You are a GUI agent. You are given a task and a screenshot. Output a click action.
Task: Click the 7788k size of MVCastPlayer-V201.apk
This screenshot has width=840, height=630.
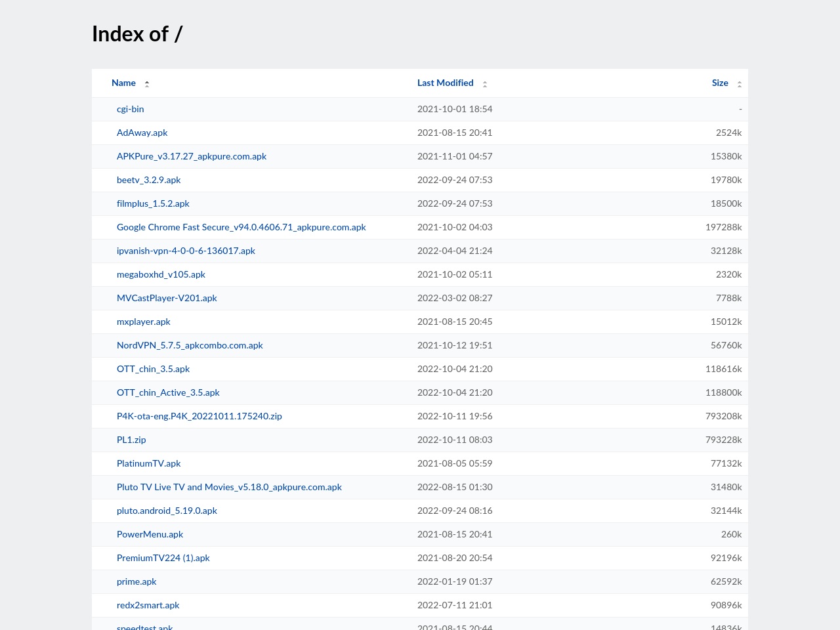[728, 298]
